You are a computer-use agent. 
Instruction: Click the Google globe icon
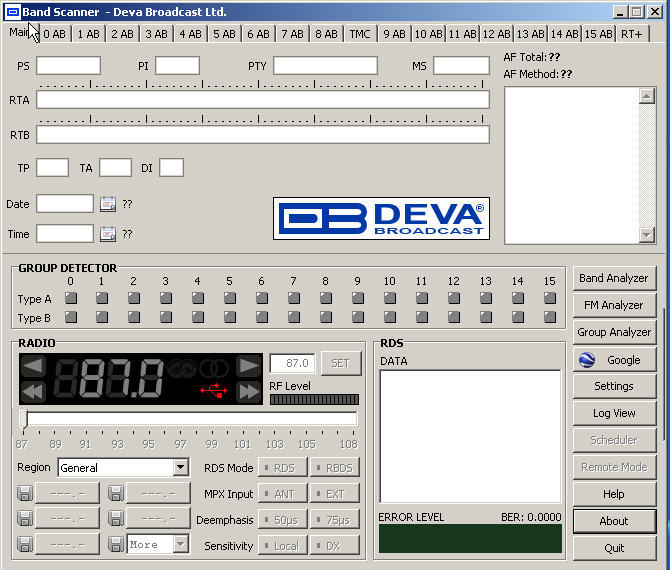point(587,360)
